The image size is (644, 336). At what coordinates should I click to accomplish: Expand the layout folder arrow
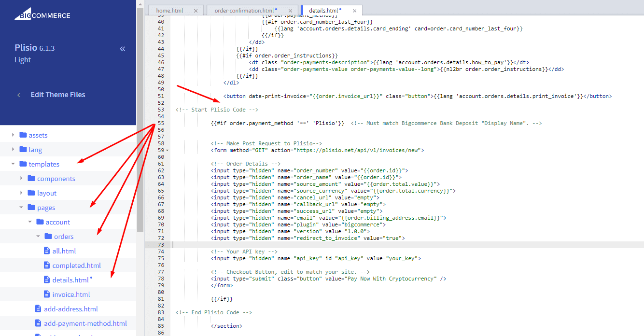tap(21, 193)
